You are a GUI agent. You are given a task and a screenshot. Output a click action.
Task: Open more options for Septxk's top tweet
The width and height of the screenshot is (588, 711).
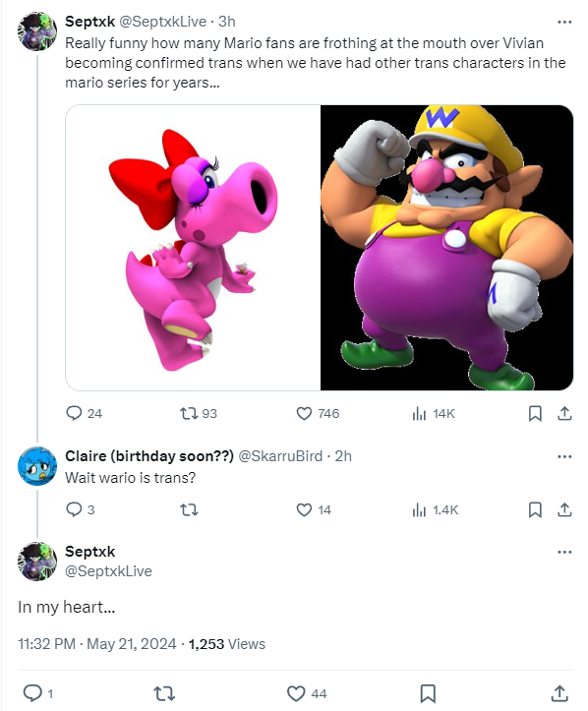tap(564, 22)
